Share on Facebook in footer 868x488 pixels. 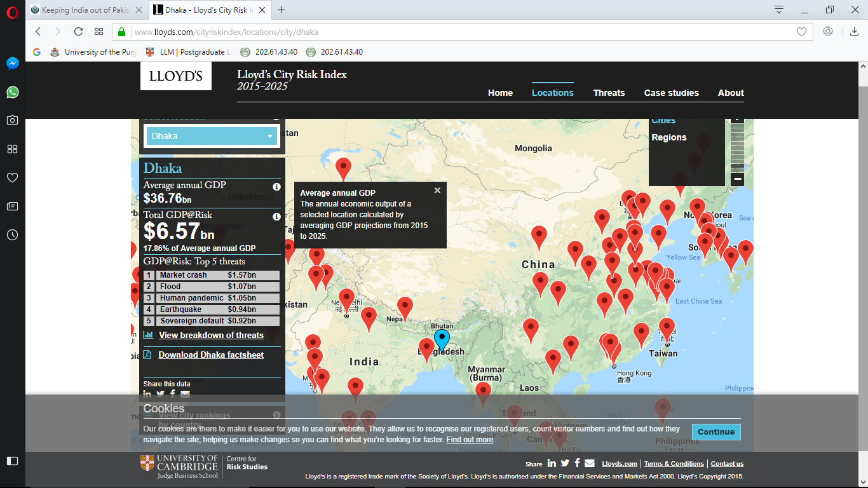click(577, 463)
